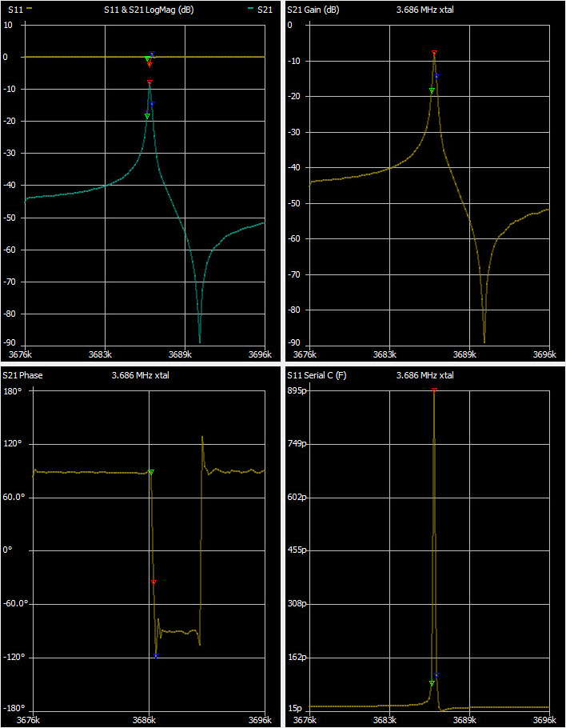Select blue marker on S11 LogMag trace

tap(152, 54)
